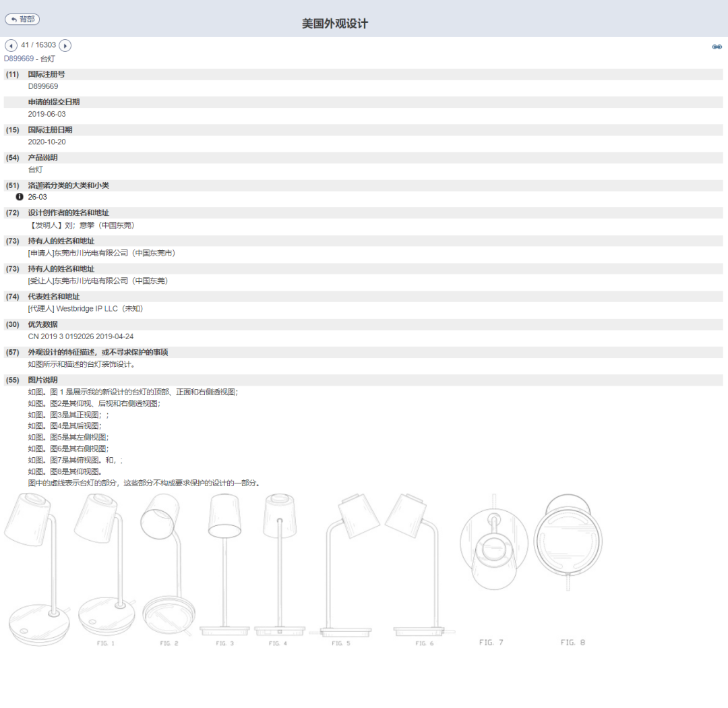Viewport: 728px width, 708px height.
Task: Open the permalink chain icon
Action: [717, 47]
